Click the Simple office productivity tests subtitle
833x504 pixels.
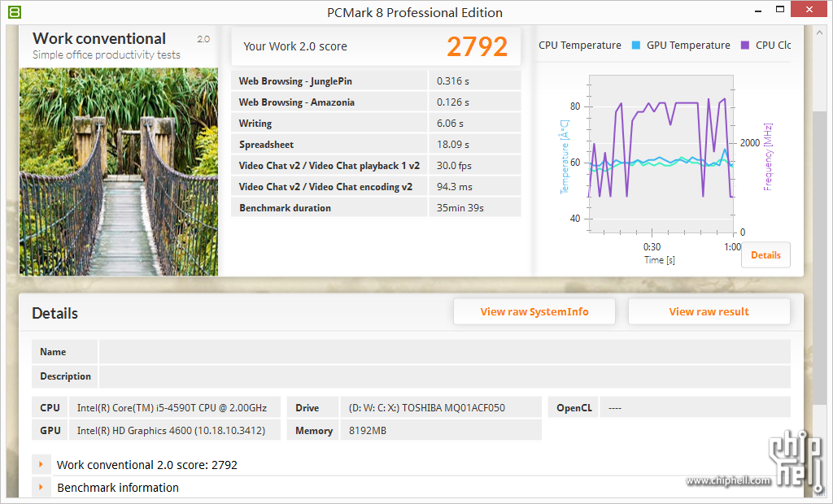(107, 54)
